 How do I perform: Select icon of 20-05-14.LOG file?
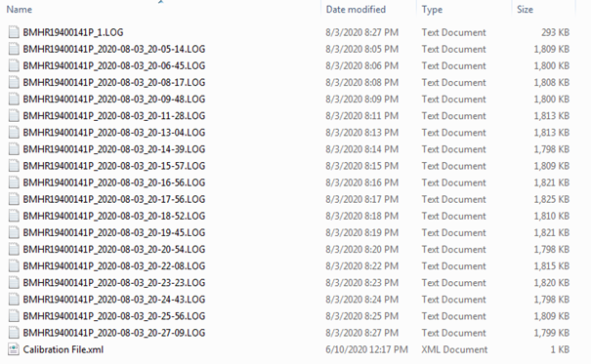coord(14,49)
